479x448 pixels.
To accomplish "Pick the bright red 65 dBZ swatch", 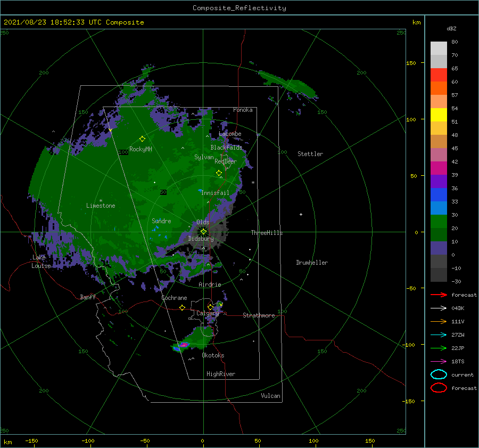I will click(x=439, y=75).
